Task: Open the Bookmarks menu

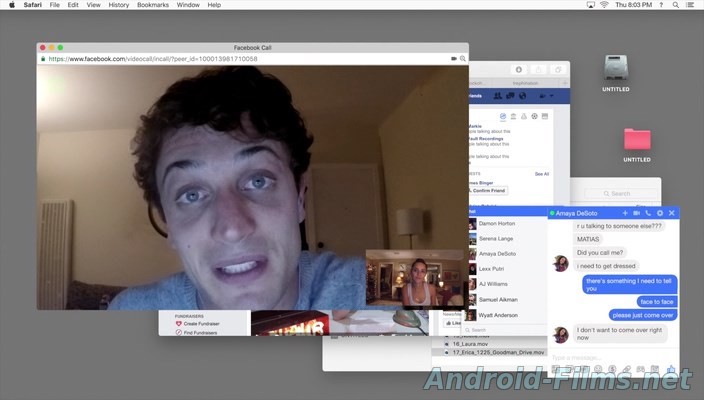Action: (153, 5)
